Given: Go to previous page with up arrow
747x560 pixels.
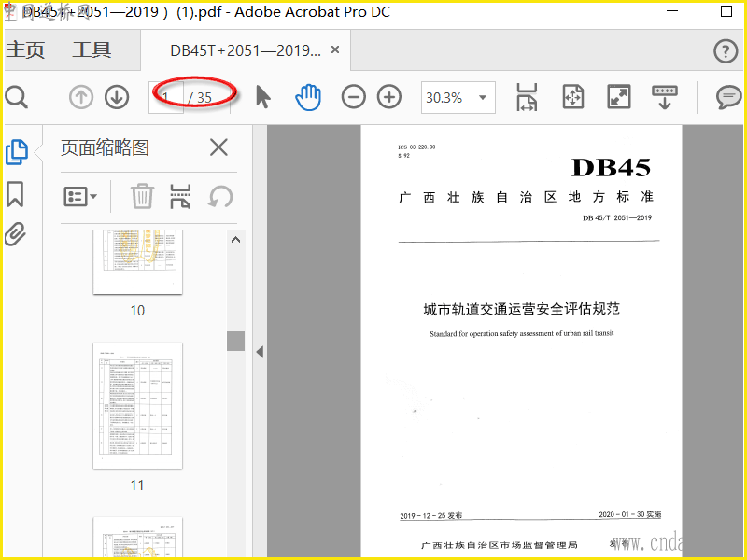Looking at the screenshot, I should click(81, 97).
